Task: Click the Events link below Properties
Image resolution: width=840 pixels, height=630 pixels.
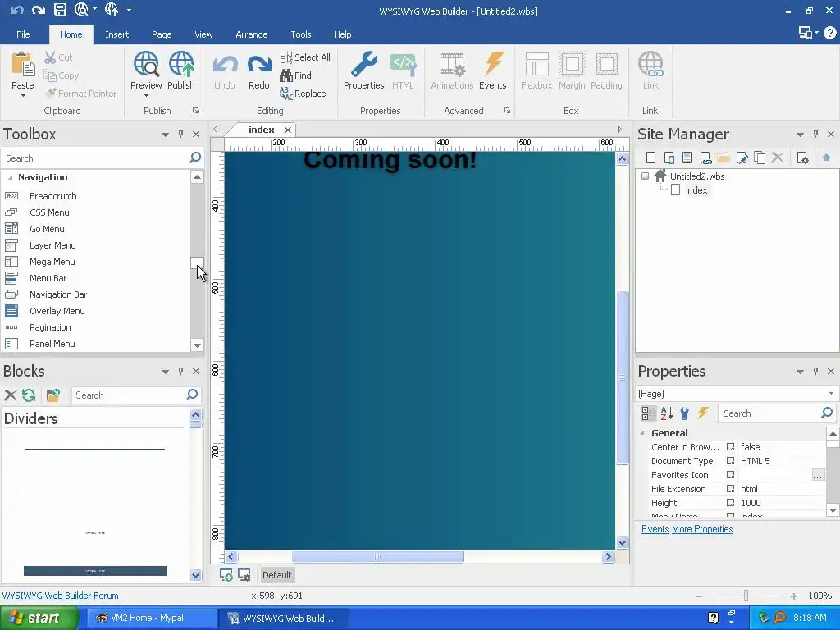Action: (655, 529)
